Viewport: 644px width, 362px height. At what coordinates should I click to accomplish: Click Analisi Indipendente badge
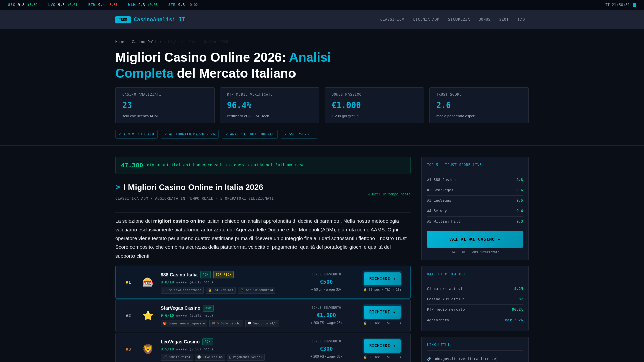tap(250, 134)
